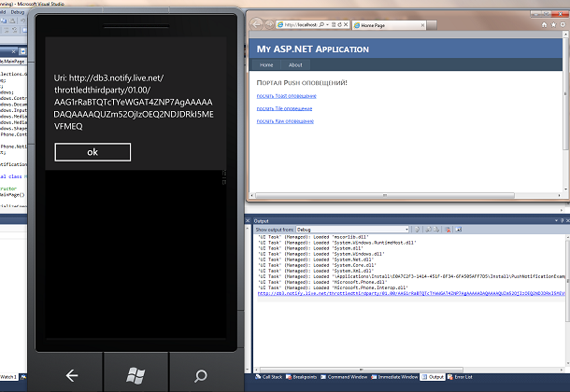Open a new tab in Internet Explorer
The height and width of the screenshot is (392, 570).
[x=432, y=25]
